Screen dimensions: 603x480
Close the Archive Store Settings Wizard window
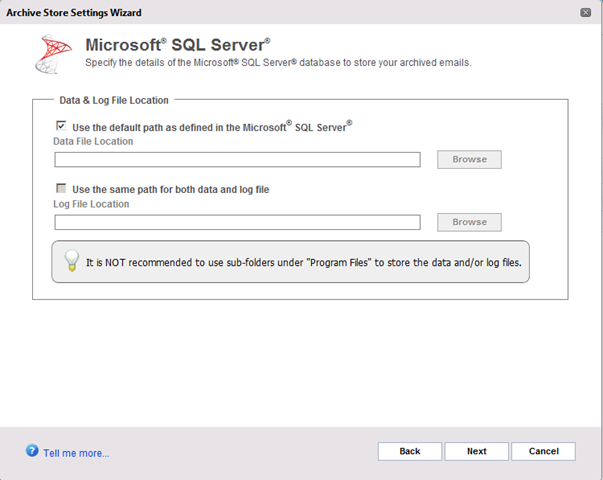point(585,13)
